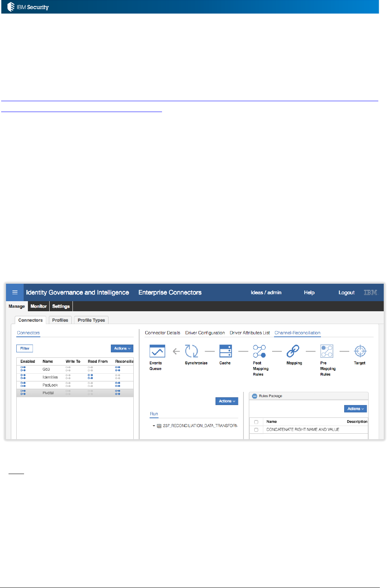Screen dimensions: 388x588
Task: Click the IBM logo in the header
Action: pos(371,292)
